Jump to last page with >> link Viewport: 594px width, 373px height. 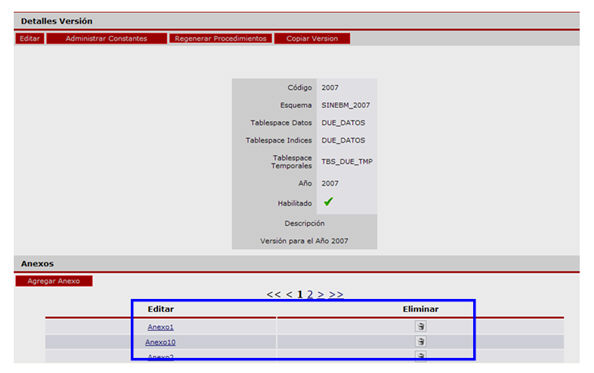[336, 294]
